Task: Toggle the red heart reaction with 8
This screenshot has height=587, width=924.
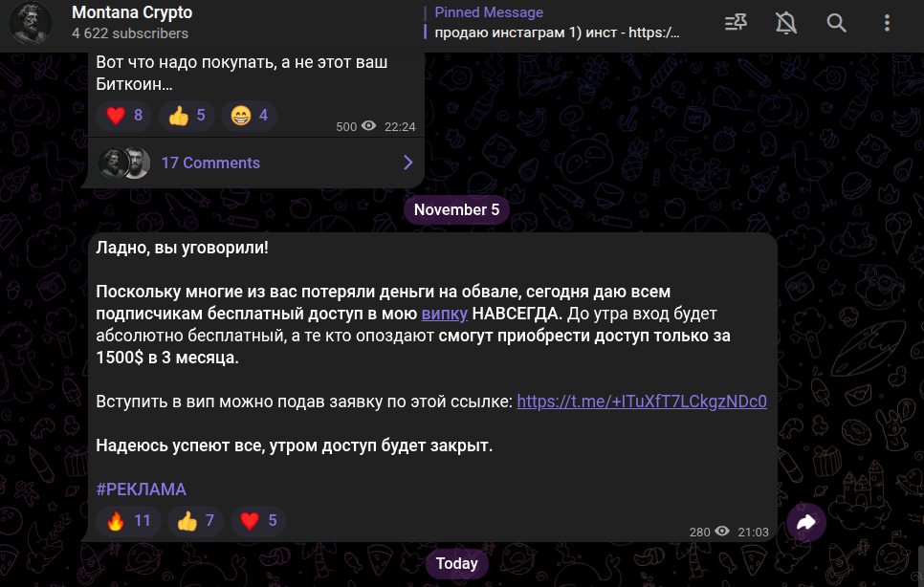Action: 123,116
